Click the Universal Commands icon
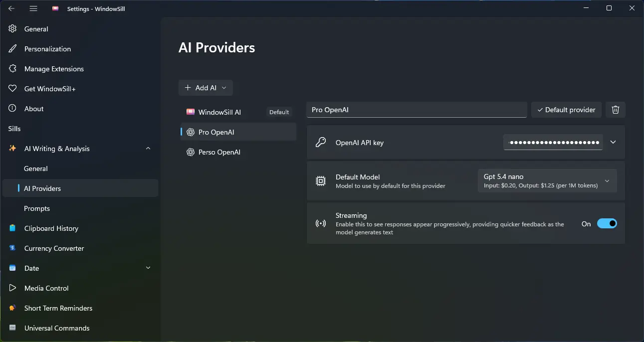The width and height of the screenshot is (644, 342). [12, 328]
